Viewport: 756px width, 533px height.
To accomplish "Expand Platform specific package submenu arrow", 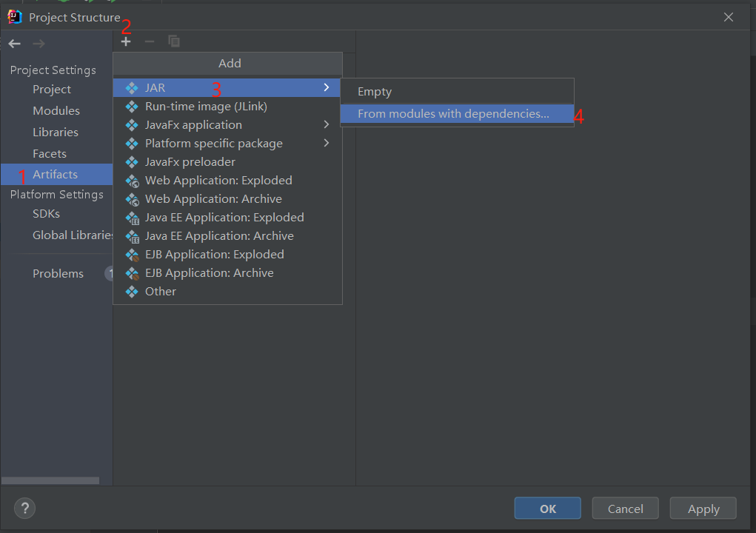I will [x=327, y=143].
